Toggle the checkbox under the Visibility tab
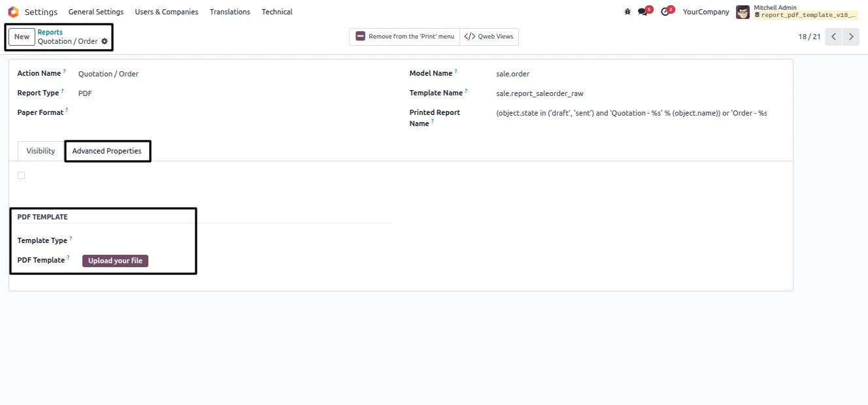The height and width of the screenshot is (405, 868). click(x=22, y=175)
